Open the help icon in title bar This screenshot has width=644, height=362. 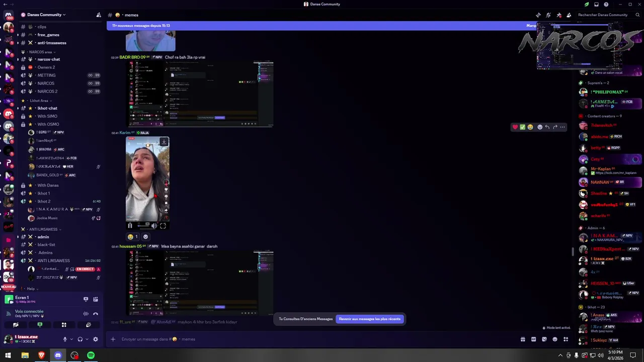coord(606,4)
